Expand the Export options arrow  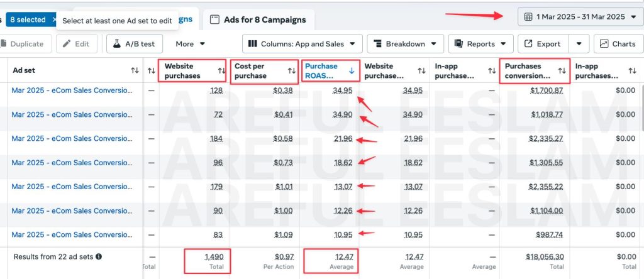click(578, 44)
